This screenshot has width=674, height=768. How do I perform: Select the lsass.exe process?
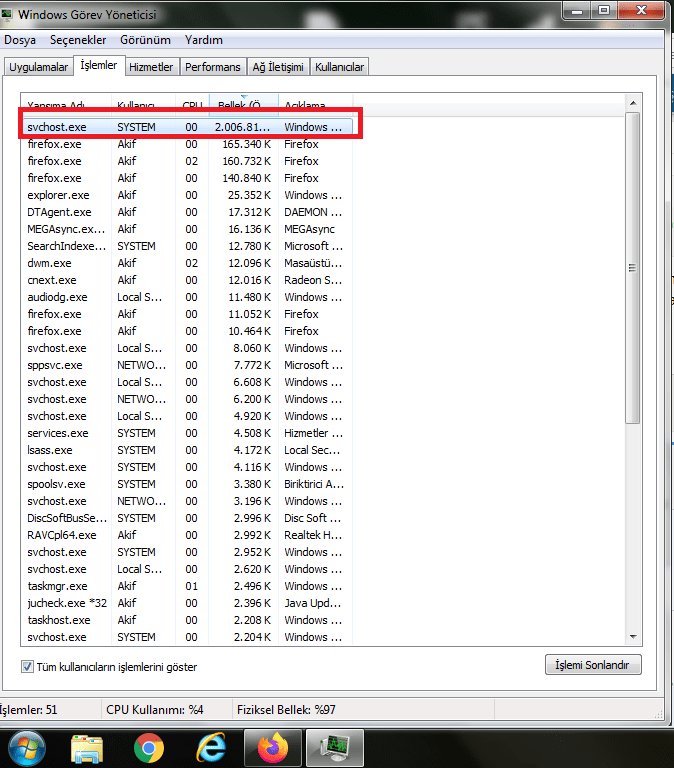[x=187, y=450]
